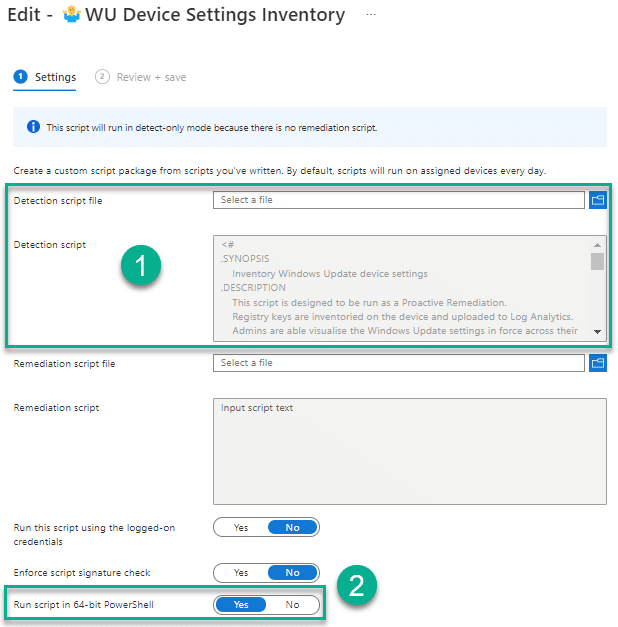The image size is (618, 627).
Task: Browse for a remediation script file
Action: (x=598, y=363)
